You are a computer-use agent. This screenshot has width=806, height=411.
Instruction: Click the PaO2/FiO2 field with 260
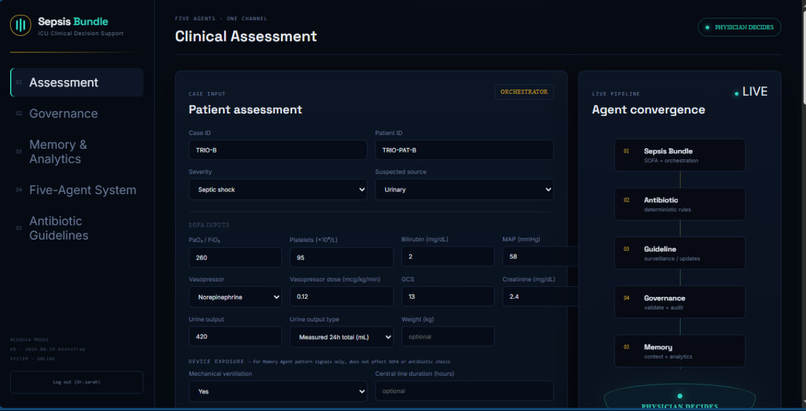235,257
